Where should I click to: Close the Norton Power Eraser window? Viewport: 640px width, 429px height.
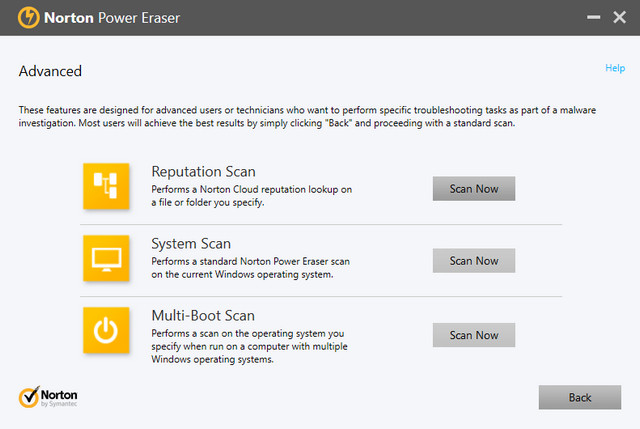(x=620, y=17)
